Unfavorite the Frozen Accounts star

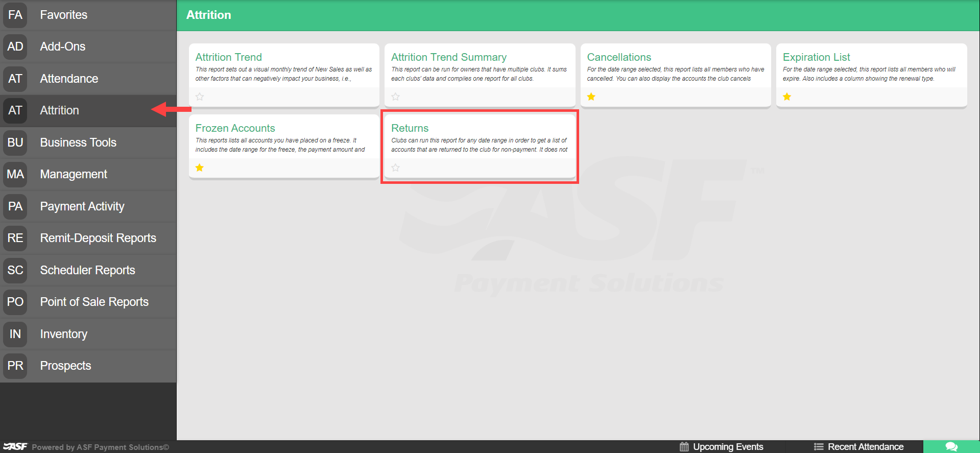(x=200, y=168)
